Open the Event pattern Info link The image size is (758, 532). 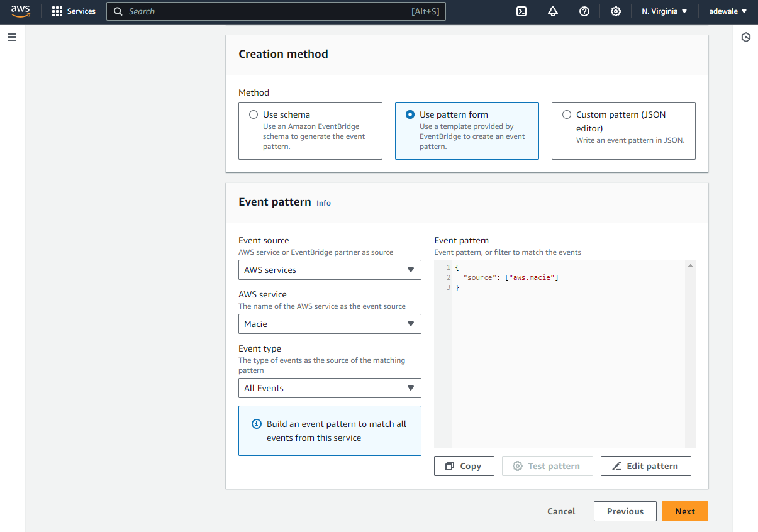[x=323, y=203]
